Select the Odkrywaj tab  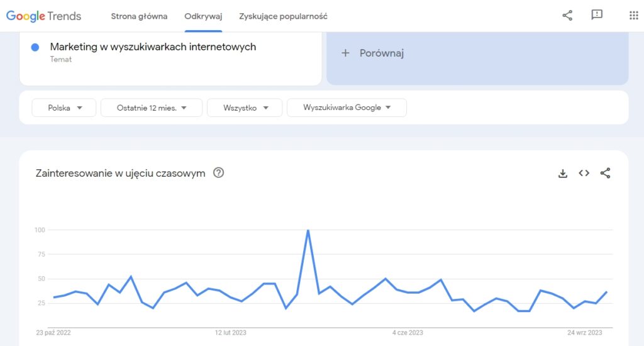(x=203, y=16)
